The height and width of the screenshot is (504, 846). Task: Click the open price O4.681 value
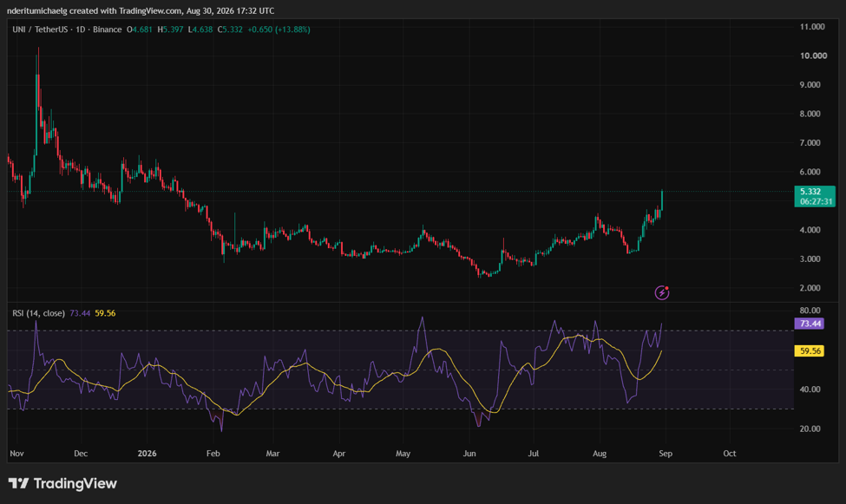[x=139, y=29]
